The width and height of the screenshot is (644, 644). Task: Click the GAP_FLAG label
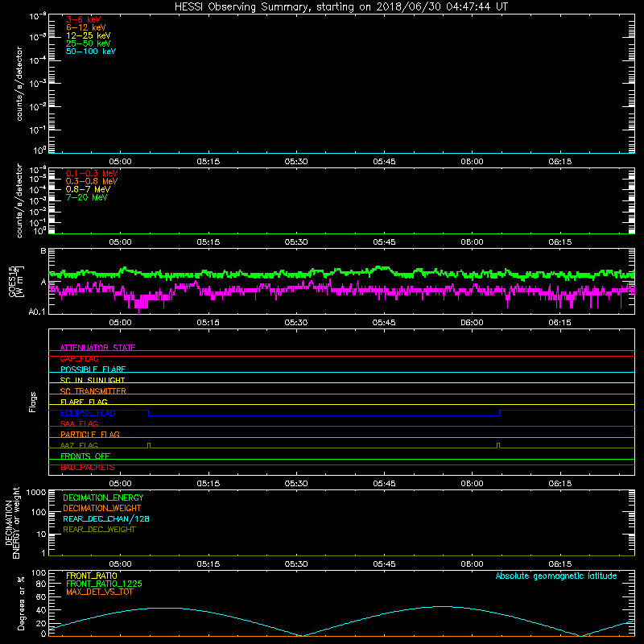(x=79, y=358)
